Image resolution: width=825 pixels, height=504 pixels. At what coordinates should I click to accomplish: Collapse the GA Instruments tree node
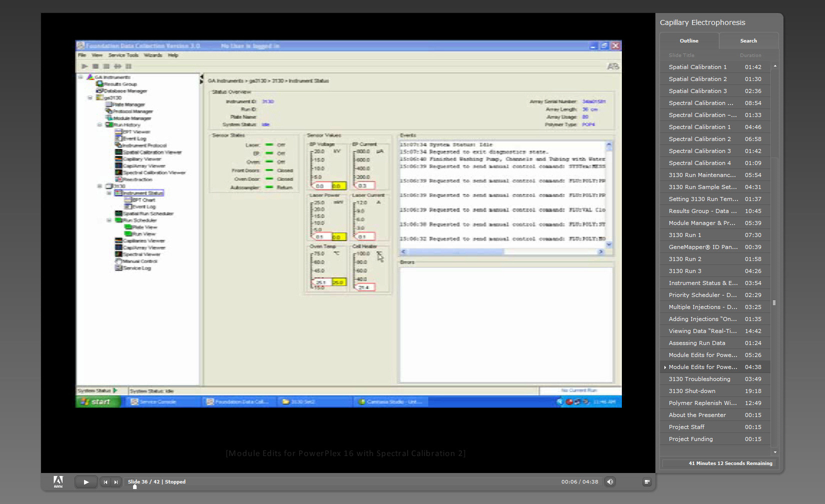point(81,77)
